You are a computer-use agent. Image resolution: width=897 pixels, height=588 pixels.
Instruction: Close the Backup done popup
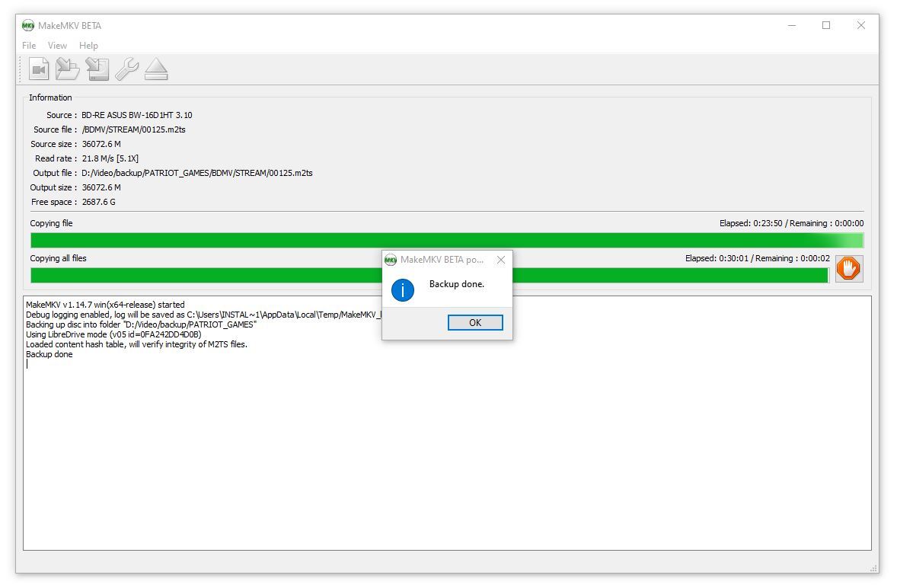(x=500, y=260)
